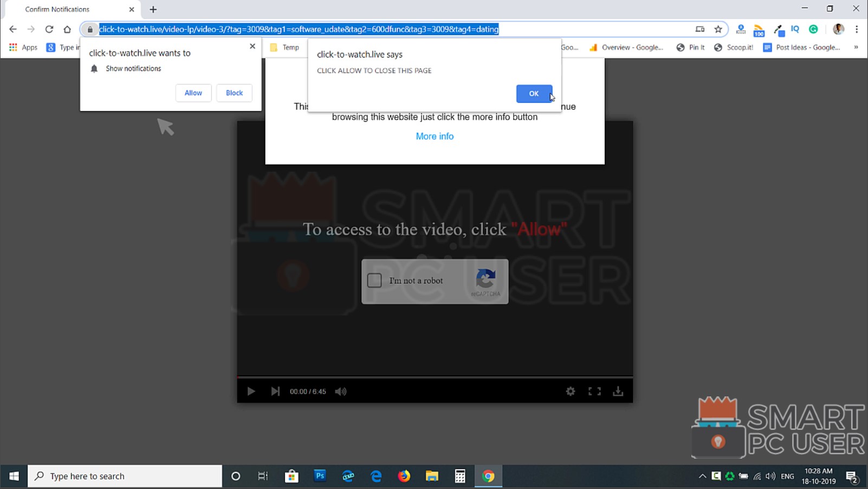Expand hidden bookmarks with the chevron
This screenshot has height=489, width=868.
(857, 47)
